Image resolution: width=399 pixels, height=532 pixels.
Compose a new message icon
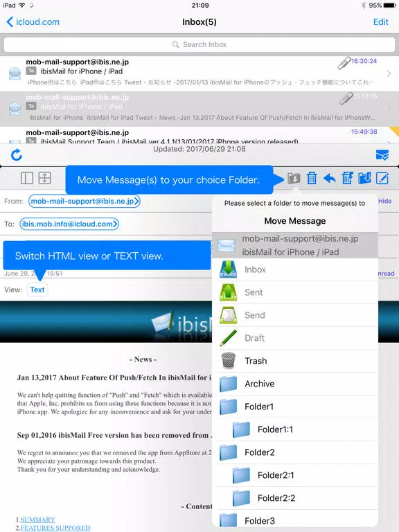pos(382,178)
